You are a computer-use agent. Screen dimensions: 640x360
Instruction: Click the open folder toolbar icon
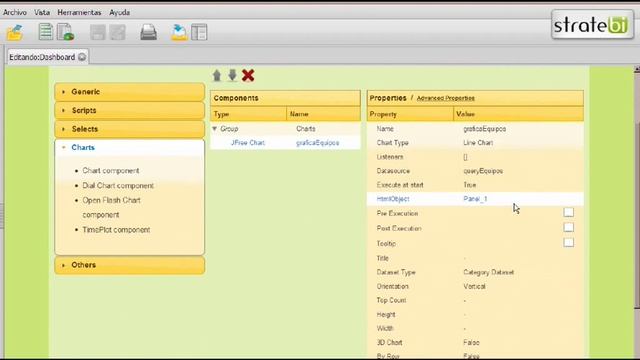(x=15, y=33)
